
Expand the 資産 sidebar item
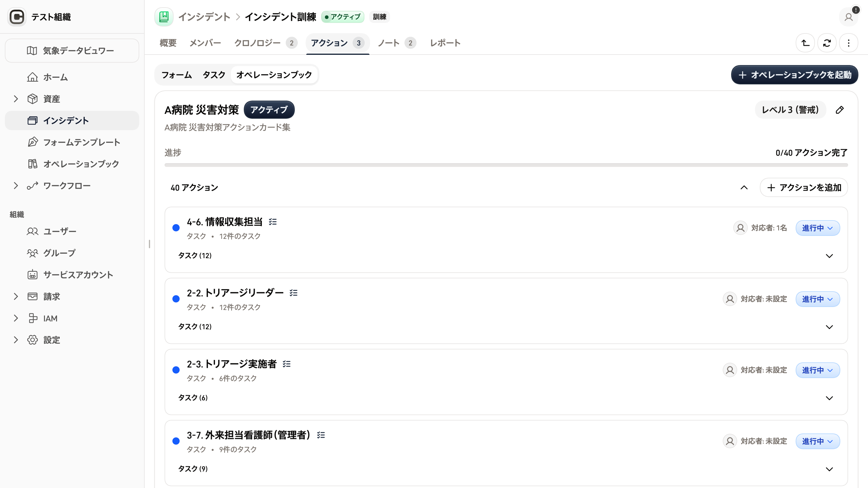tap(16, 99)
